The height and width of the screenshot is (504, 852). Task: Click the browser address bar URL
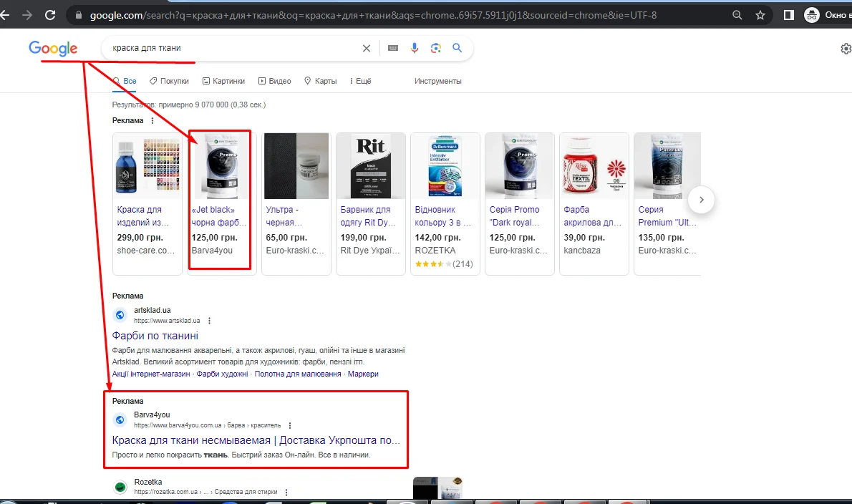(x=373, y=15)
